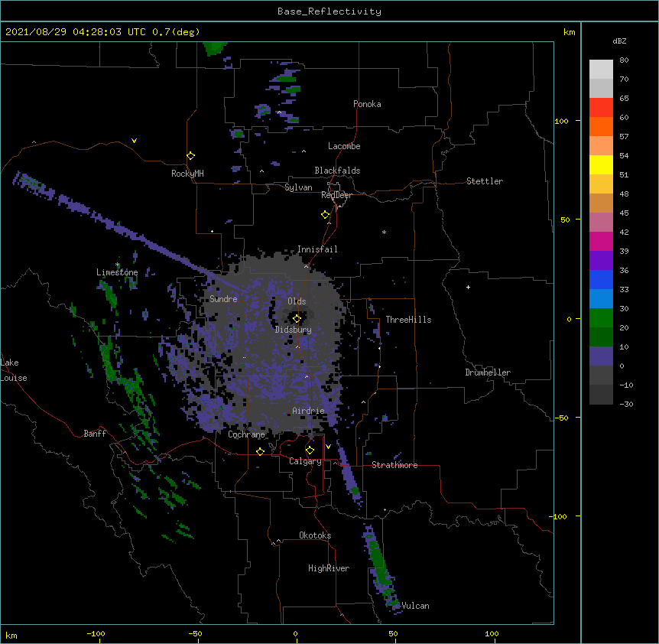Click the Stettler label
This screenshot has width=659, height=644.
(x=485, y=181)
